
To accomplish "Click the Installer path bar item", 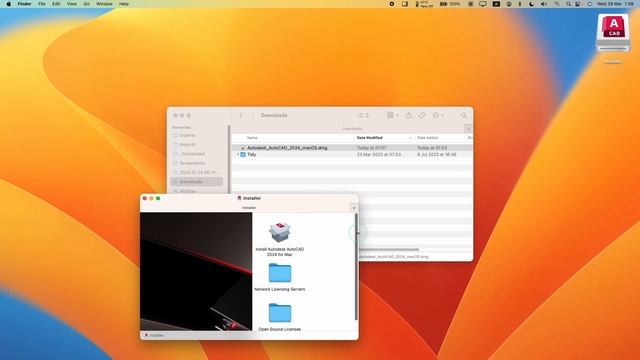I will (154, 336).
